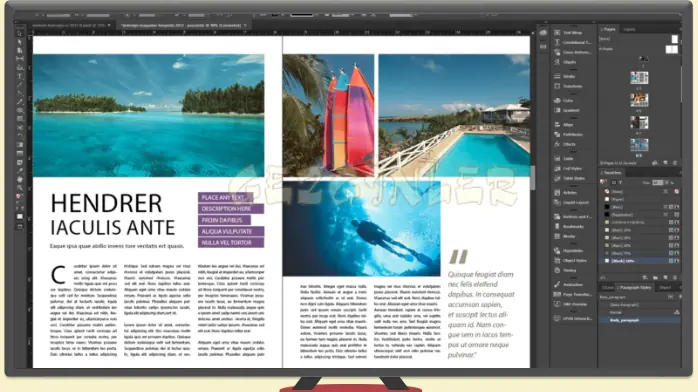Switch to the Pages tab

tap(609, 29)
